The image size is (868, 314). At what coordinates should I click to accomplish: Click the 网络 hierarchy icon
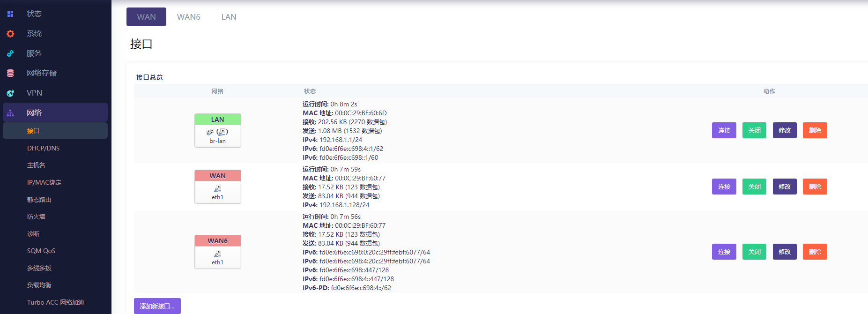(10, 113)
